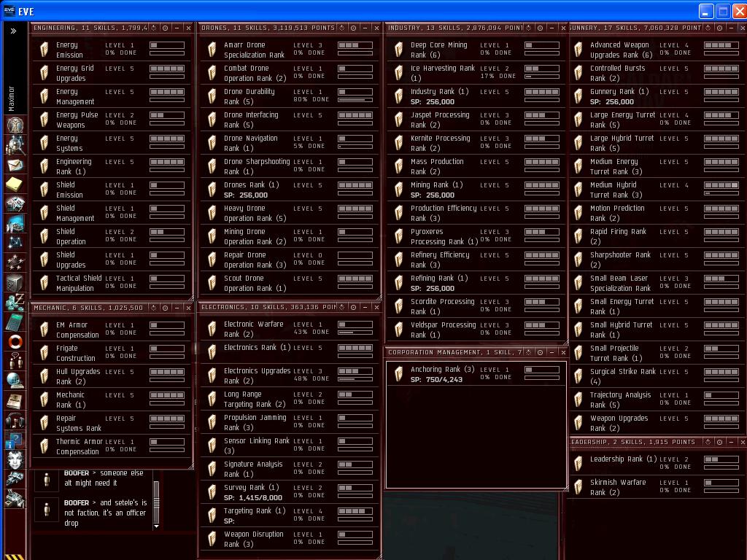Click the female face icon in sidebar
The image size is (747, 560).
click(15, 460)
